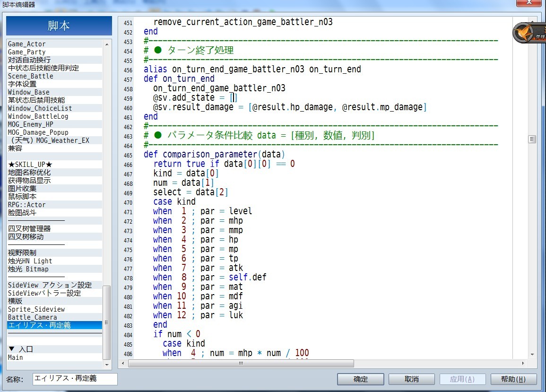The height and width of the screenshot is (392, 546).
Task: Open the 四叉树管理器 script
Action: coord(55,228)
